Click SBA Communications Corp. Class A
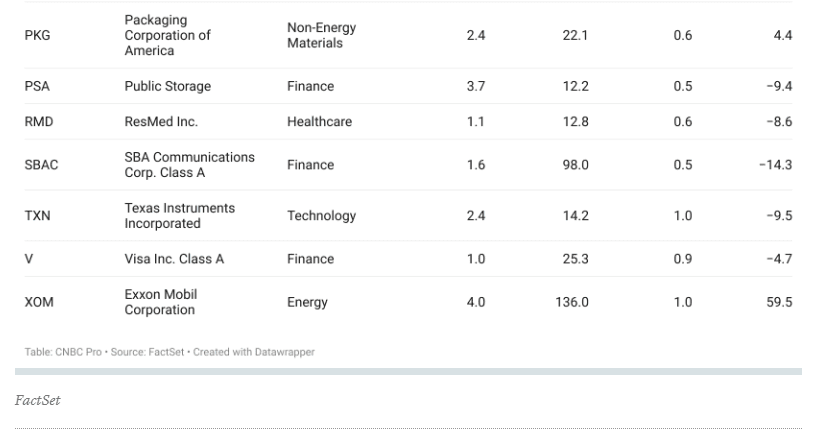This screenshot has height=429, width=828. click(x=190, y=165)
